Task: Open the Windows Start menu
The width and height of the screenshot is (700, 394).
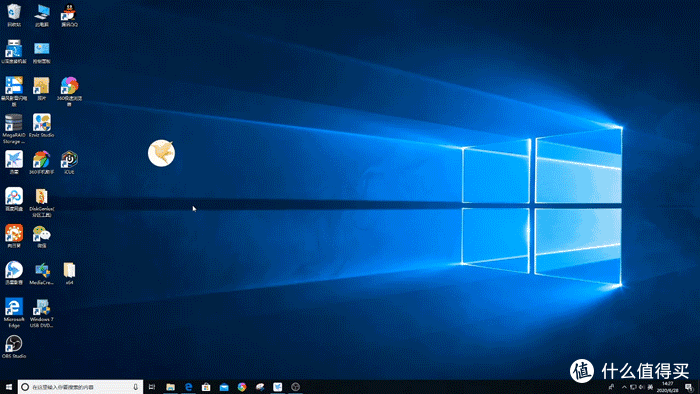Action: [8, 387]
